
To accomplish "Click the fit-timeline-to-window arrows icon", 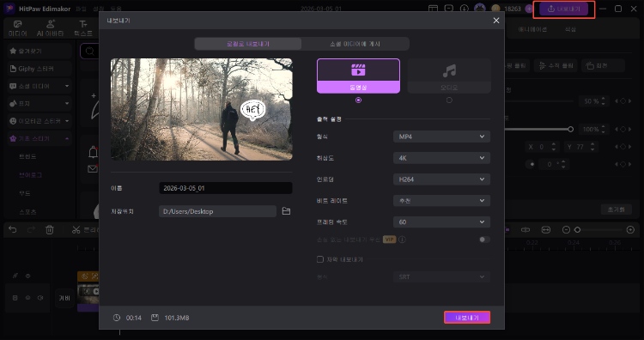I will point(545,230).
